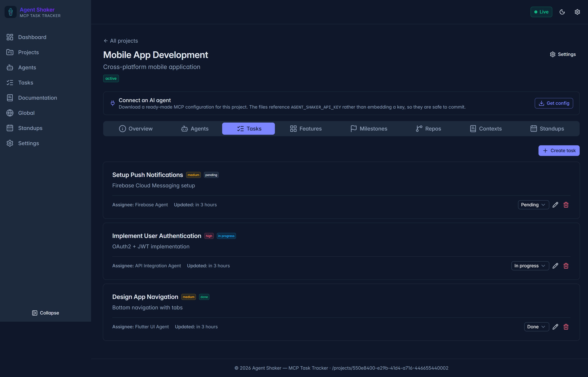Select the highlighted Tasks tab
Image resolution: width=588 pixels, height=377 pixels.
point(248,129)
